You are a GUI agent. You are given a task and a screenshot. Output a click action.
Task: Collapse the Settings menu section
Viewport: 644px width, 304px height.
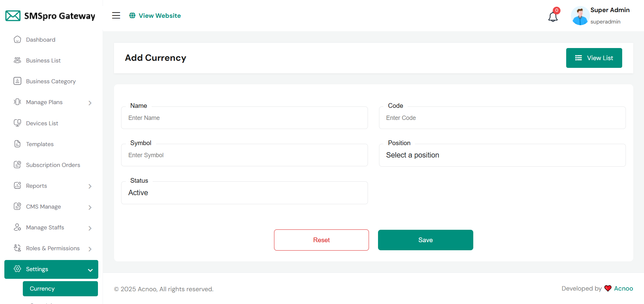click(90, 270)
